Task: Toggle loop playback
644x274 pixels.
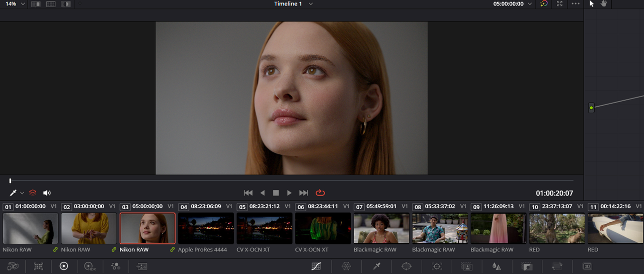Action: (320, 193)
